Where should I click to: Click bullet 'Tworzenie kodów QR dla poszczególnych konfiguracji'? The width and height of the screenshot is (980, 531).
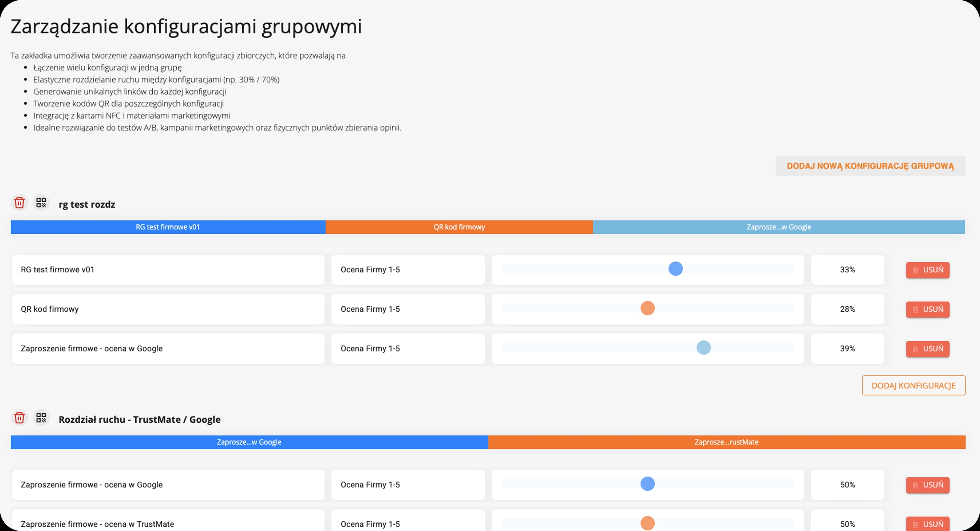click(129, 104)
